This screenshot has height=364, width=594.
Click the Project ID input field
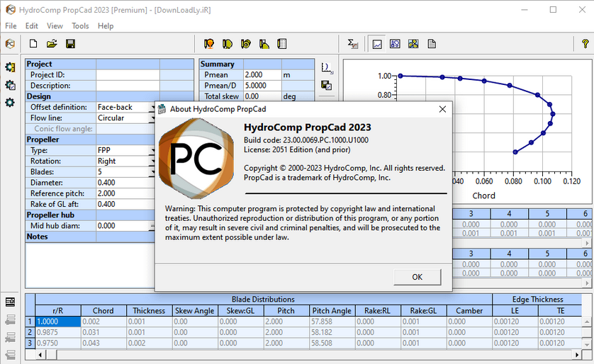point(128,75)
